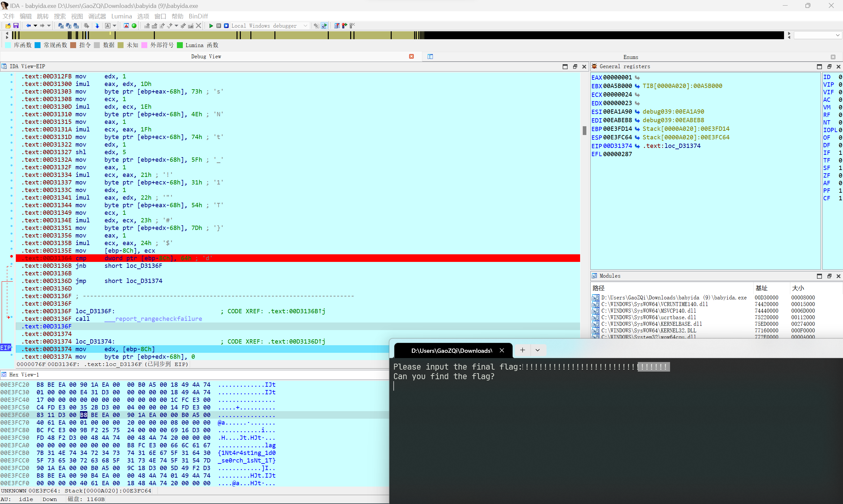The width and height of the screenshot is (843, 504).
Task: Click yellow position marker on navigation band
Action: click(x=110, y=33)
